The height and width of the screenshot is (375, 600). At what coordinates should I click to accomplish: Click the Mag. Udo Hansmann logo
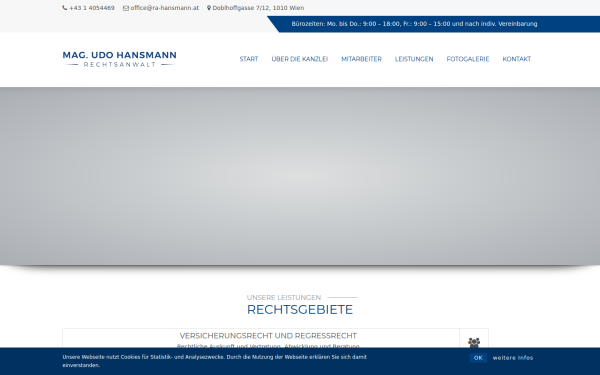point(119,59)
